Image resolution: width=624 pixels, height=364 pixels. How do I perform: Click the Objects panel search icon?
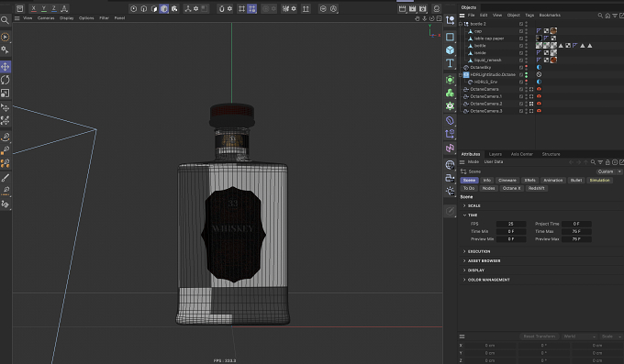tap(600, 16)
